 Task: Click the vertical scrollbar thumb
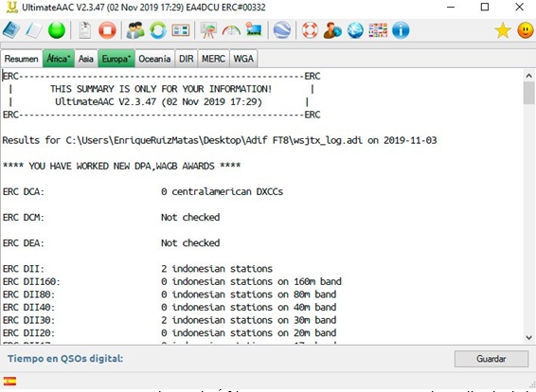(x=528, y=93)
